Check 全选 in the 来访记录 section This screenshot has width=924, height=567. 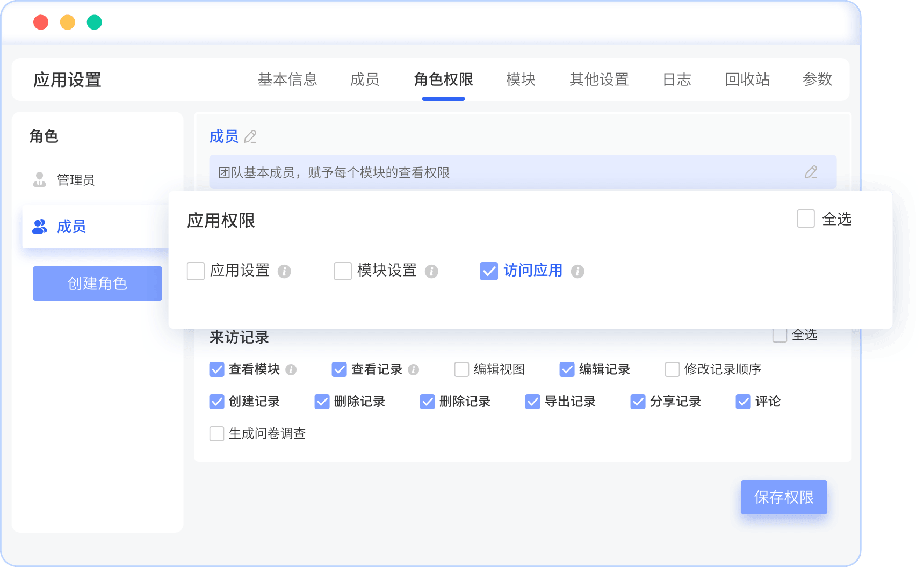[x=779, y=335]
